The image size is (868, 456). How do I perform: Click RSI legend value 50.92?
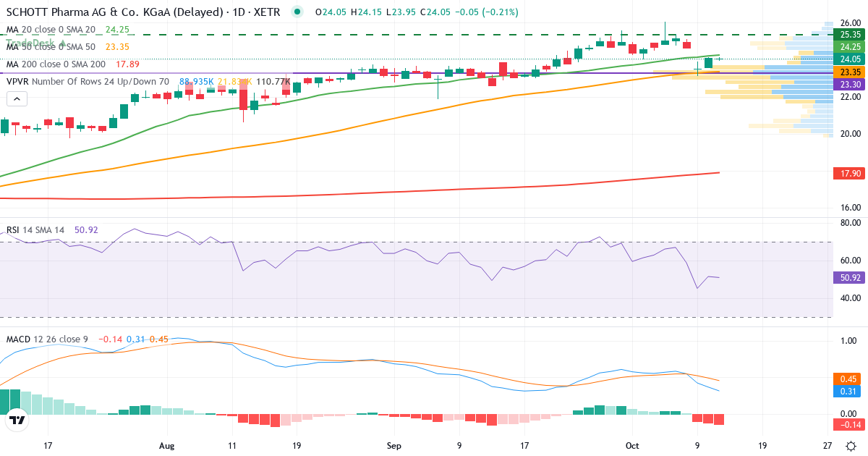click(x=85, y=230)
